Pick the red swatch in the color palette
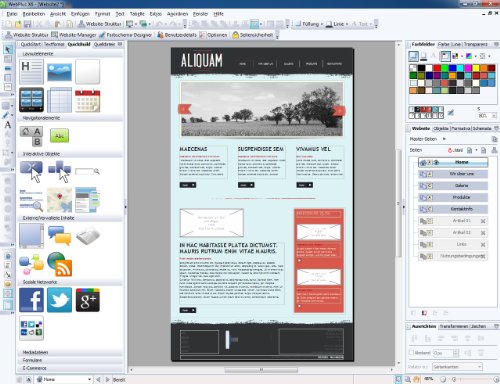Viewport: 500px width, 384px height. point(437,68)
